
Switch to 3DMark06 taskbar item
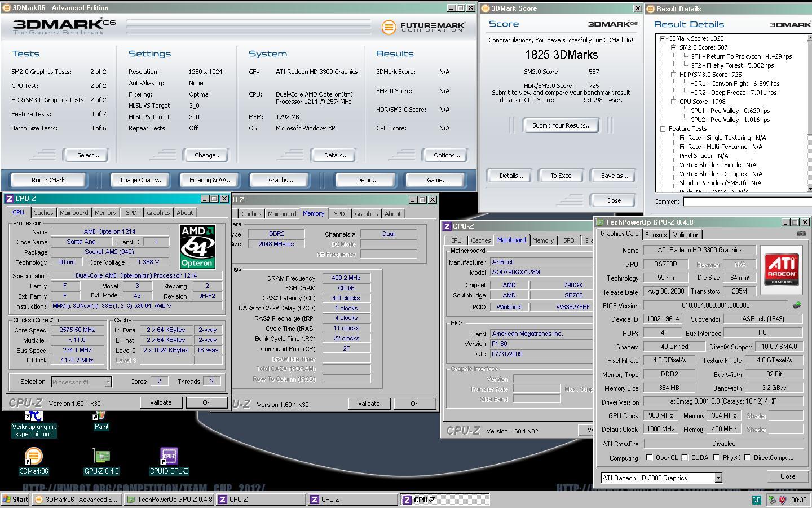click(76, 500)
